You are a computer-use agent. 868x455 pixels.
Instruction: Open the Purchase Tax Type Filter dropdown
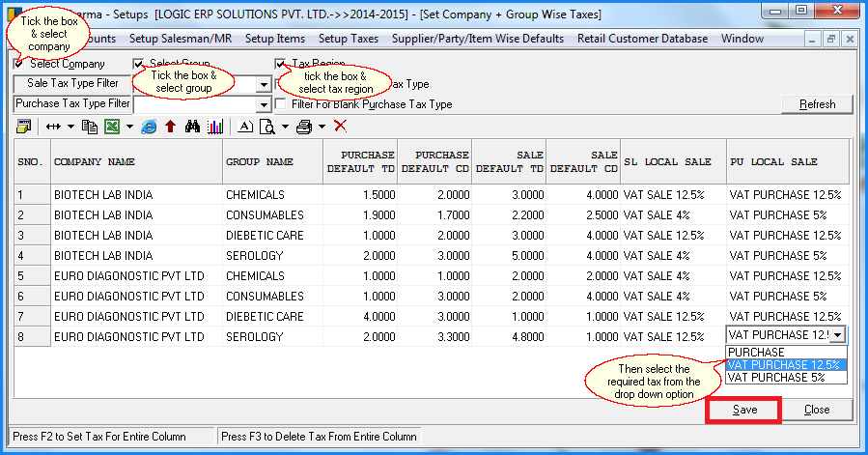pos(264,104)
